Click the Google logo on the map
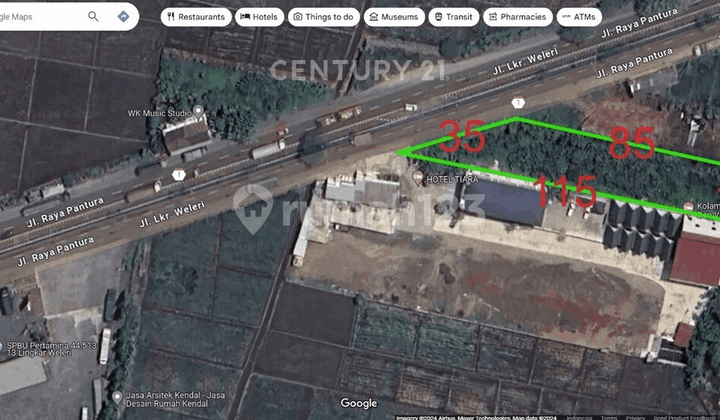Screen dimensions: 720x420 point(359,403)
